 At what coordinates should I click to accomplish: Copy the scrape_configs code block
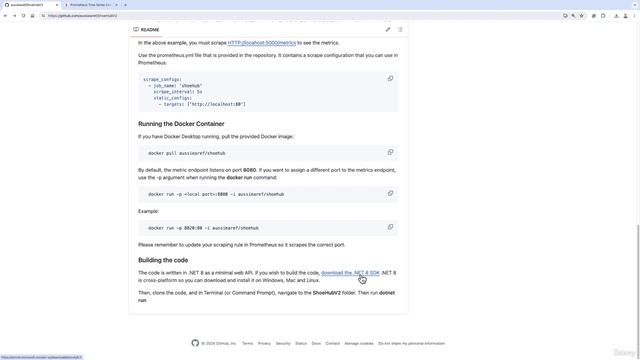coord(390,78)
